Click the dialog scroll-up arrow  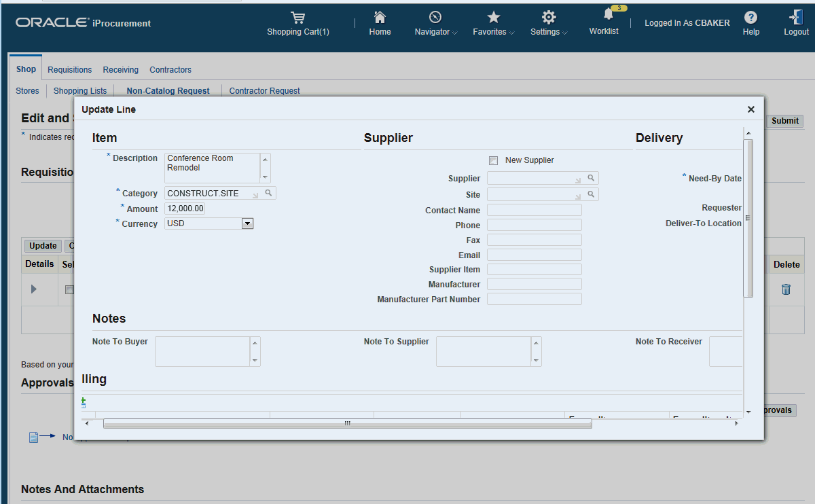coord(748,132)
